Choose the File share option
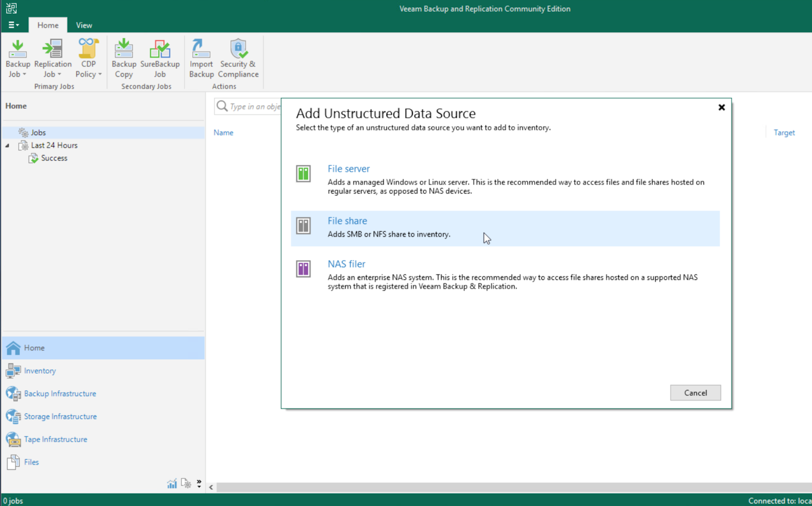This screenshot has height=506, width=812. [505, 229]
